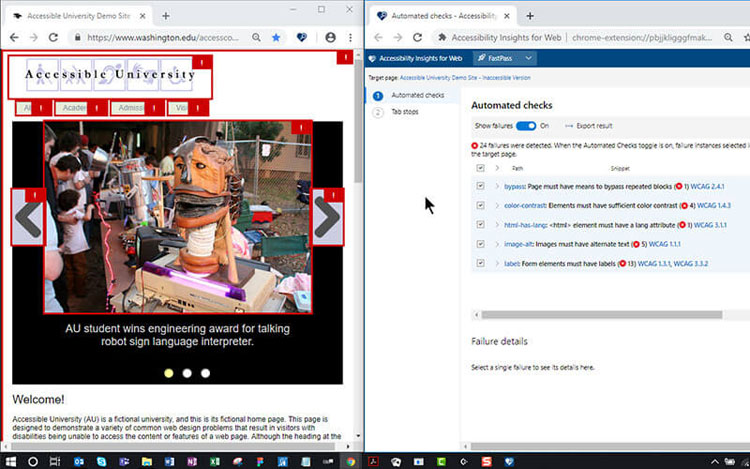Open the user profile icon in the left browser
This screenshot has width=750, height=469.
click(330, 37)
